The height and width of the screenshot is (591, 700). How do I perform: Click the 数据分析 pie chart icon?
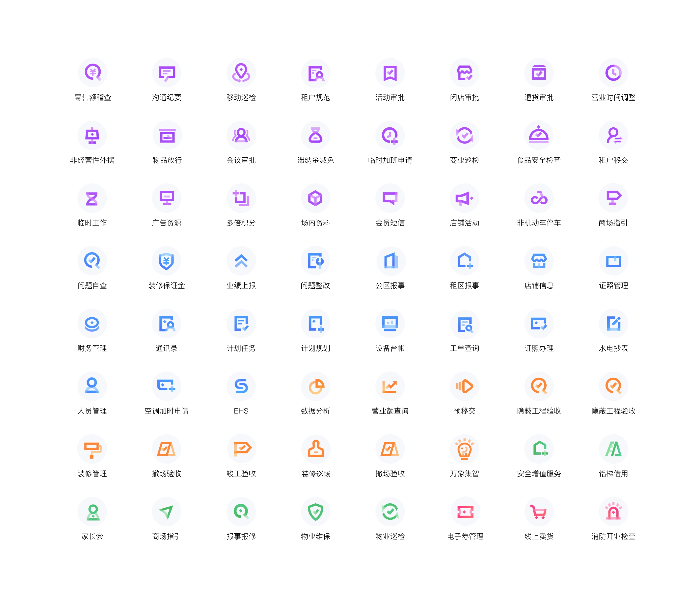(x=315, y=386)
